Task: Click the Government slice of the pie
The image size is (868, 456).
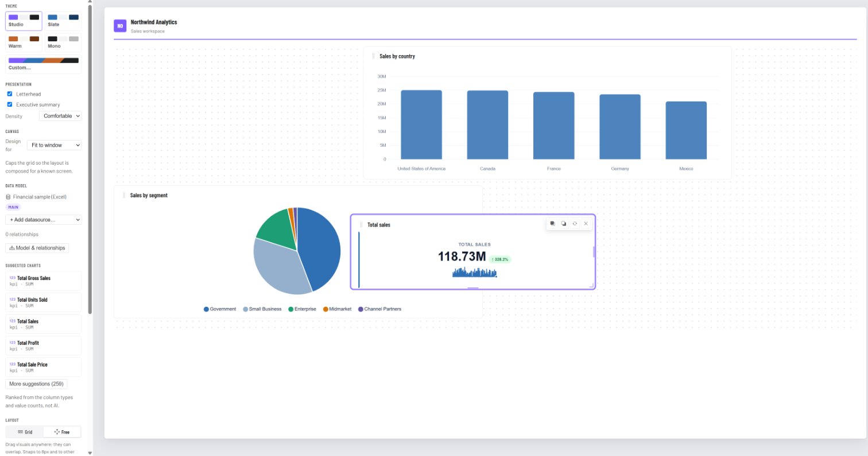Action: (x=319, y=250)
